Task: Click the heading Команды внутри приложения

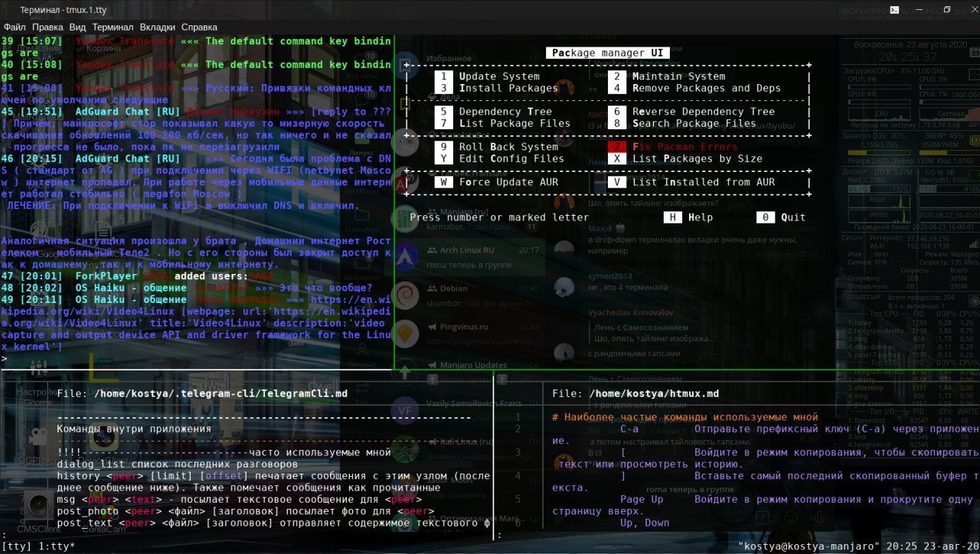Action: click(134, 429)
